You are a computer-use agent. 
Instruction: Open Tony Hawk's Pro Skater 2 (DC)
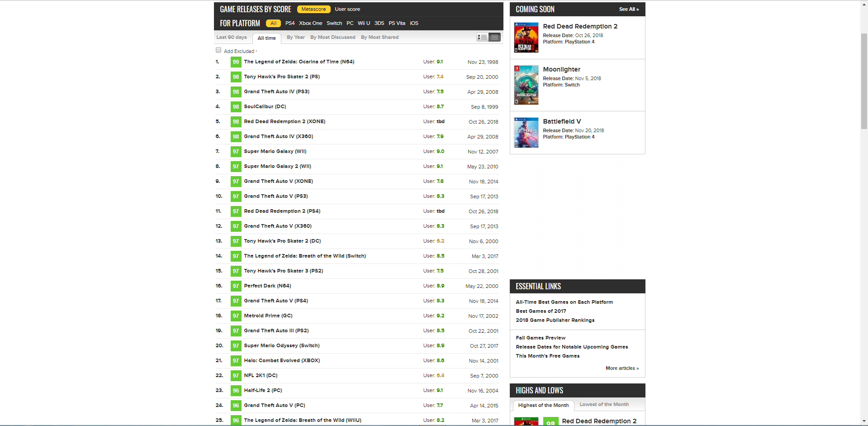pos(282,241)
